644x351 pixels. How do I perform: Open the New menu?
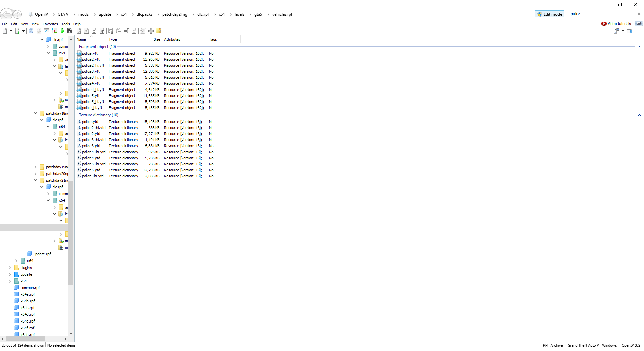pos(24,24)
